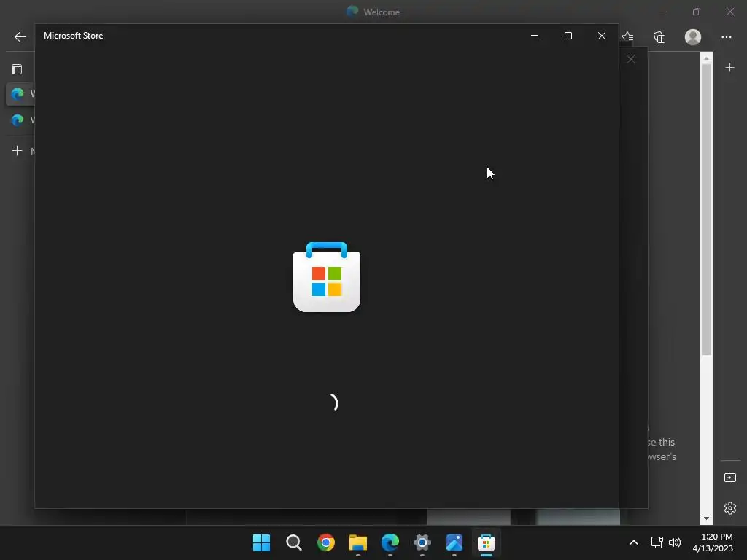Close the Edge pane behind the Store
This screenshot has width=747, height=560.
coord(631,59)
